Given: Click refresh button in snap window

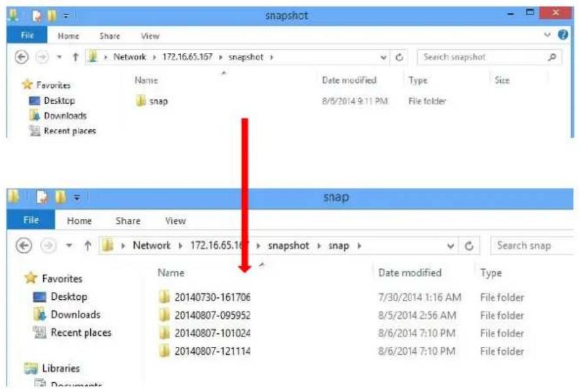Looking at the screenshot, I should click(x=469, y=246).
